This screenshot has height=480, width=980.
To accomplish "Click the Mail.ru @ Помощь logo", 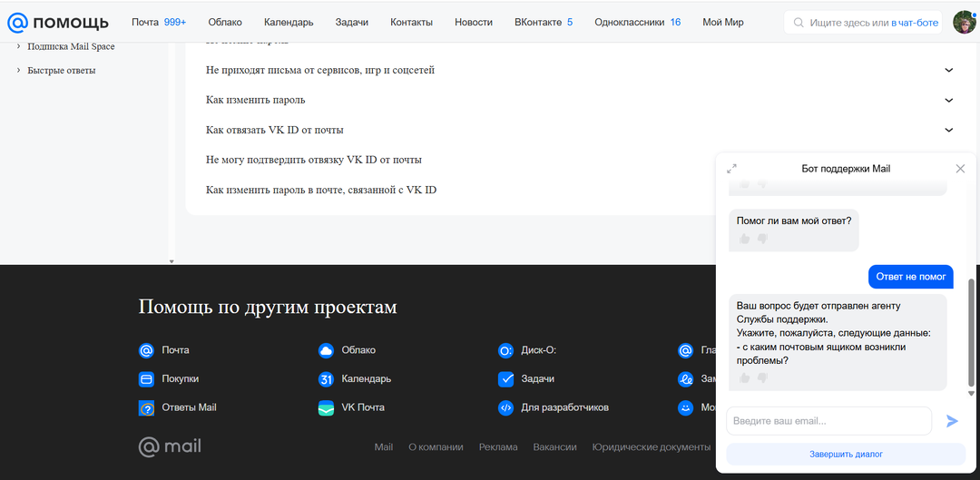I will (x=57, y=23).
